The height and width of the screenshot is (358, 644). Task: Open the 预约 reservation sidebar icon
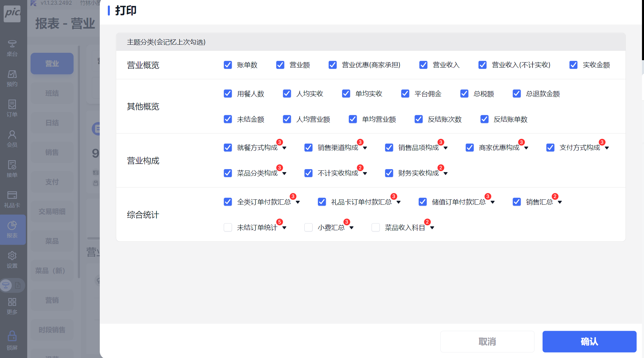click(x=12, y=78)
